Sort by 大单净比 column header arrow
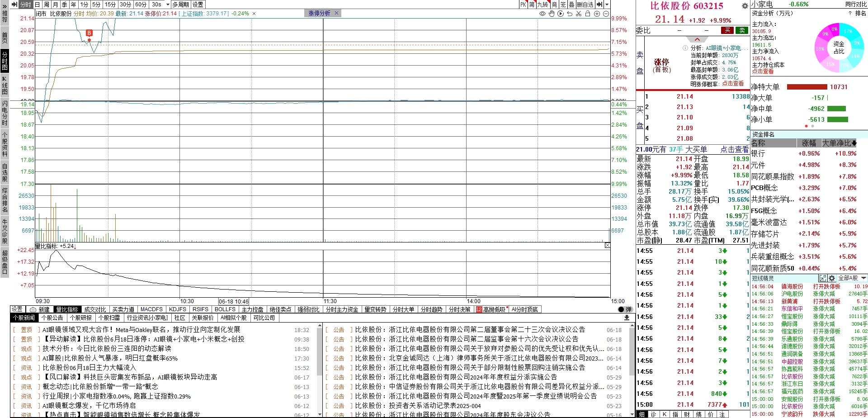The height and width of the screenshot is (418, 868). point(854,143)
